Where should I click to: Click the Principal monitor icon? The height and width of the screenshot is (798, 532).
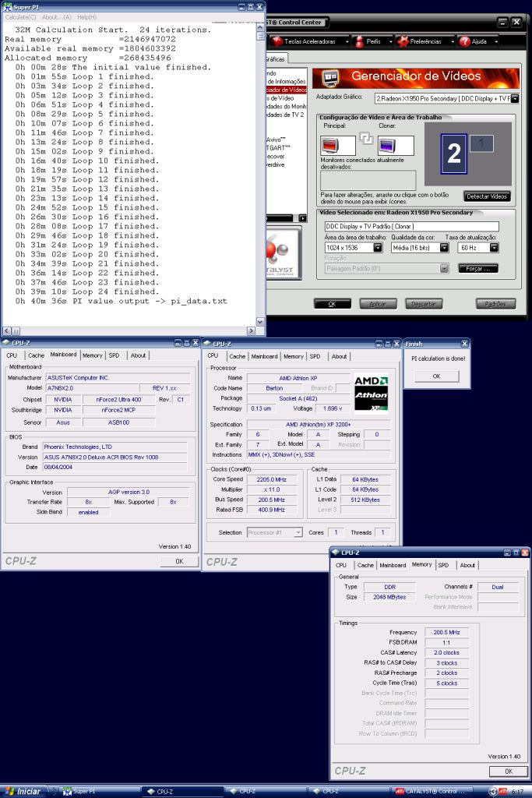coord(338,146)
